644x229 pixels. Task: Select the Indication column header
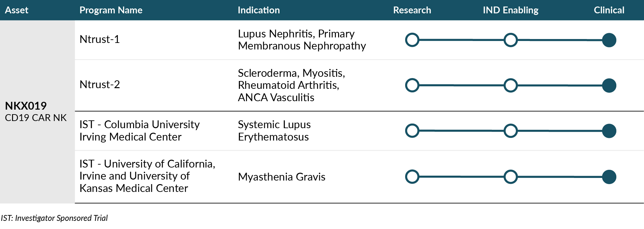pyautogui.click(x=259, y=10)
